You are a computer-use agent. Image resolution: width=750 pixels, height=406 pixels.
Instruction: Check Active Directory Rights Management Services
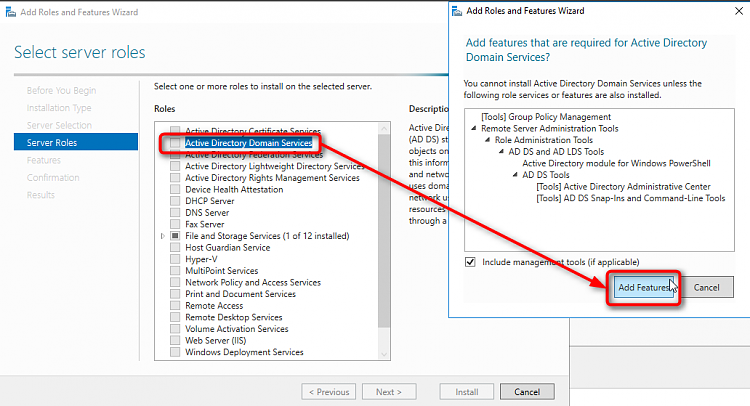click(175, 178)
